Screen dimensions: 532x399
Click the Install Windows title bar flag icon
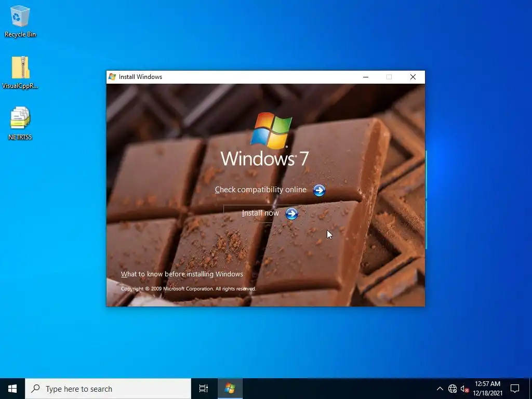[x=112, y=77]
